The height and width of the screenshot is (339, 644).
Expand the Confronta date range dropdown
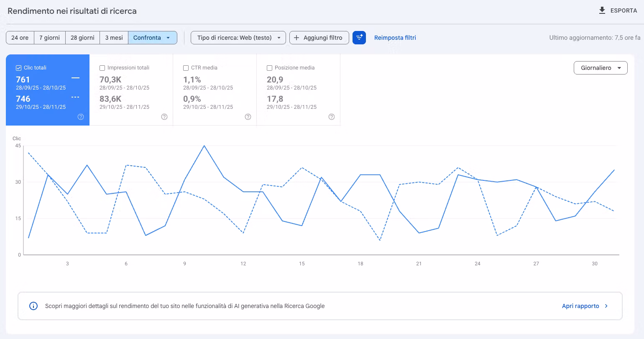153,38
